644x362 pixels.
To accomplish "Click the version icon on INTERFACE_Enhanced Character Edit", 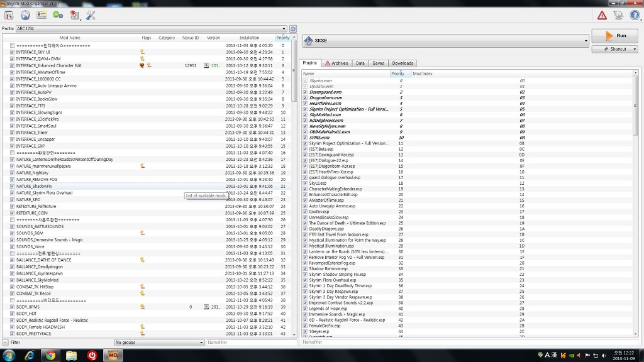I will coord(206,65).
